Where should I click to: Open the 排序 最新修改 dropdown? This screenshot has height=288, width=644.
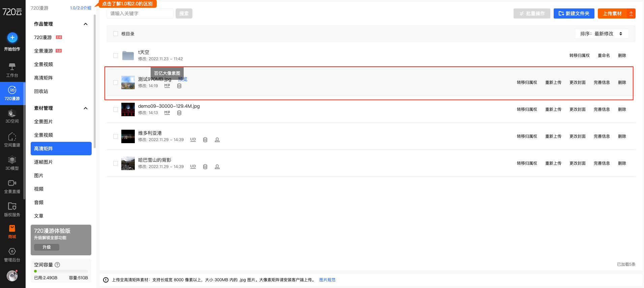602,34
